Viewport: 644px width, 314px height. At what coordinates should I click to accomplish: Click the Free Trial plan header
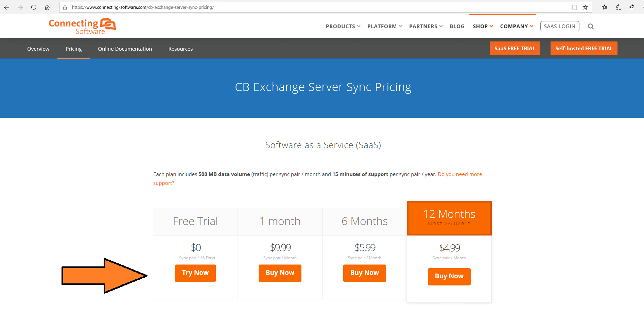click(x=195, y=221)
